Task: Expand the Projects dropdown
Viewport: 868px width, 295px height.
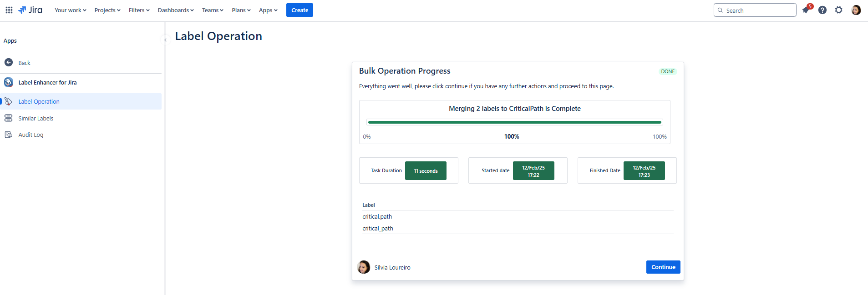Action: (107, 10)
